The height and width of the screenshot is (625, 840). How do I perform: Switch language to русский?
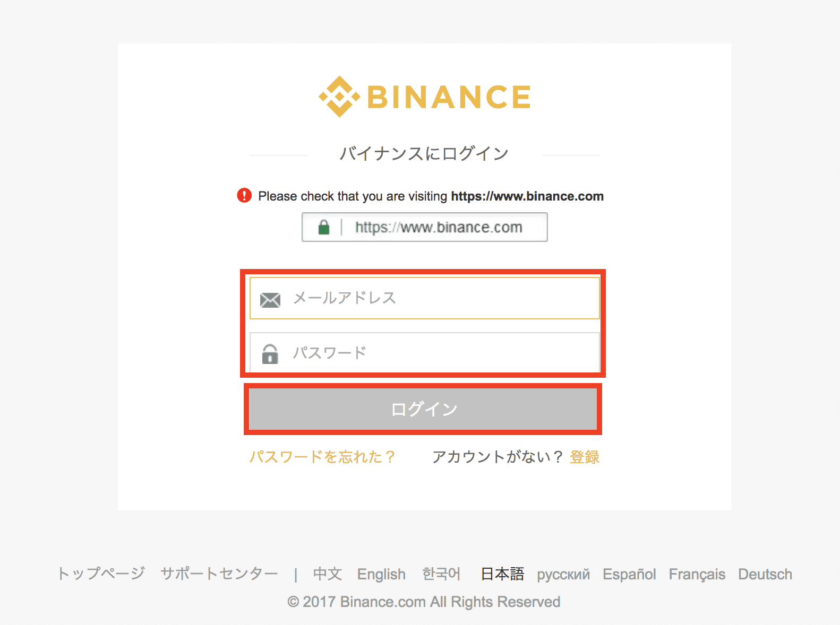[563, 574]
